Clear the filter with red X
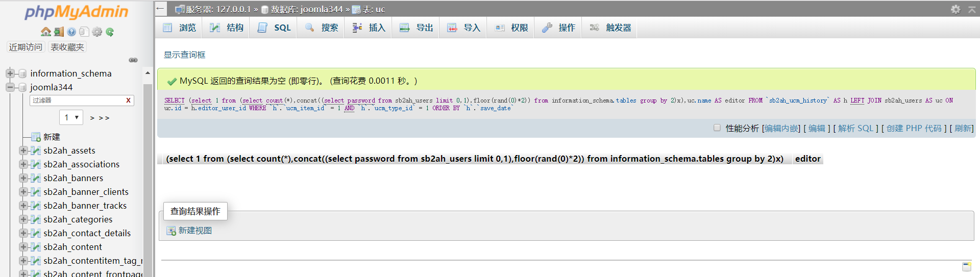The width and height of the screenshot is (980, 277). [128, 100]
